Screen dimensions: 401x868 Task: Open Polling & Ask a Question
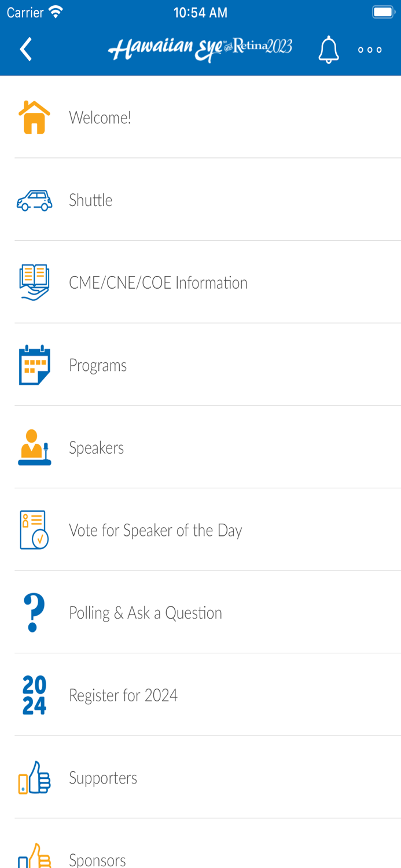pyautogui.click(x=145, y=613)
